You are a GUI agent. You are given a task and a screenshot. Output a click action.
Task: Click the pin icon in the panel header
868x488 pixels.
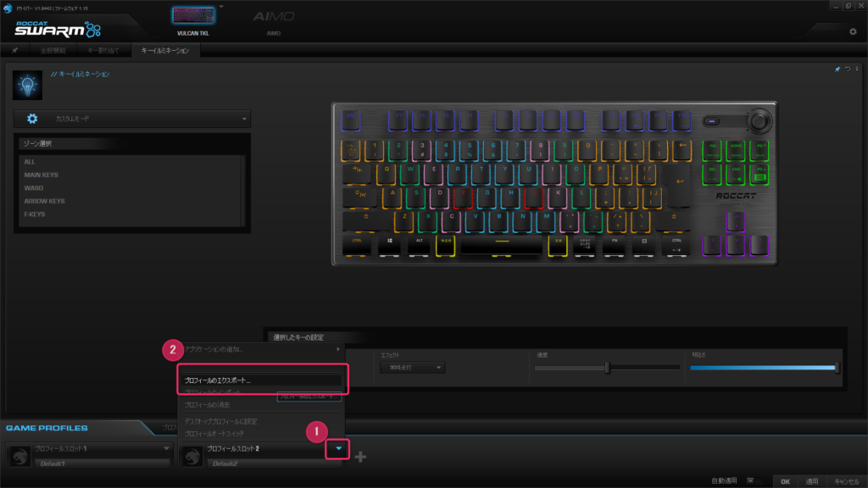pyautogui.click(x=837, y=69)
